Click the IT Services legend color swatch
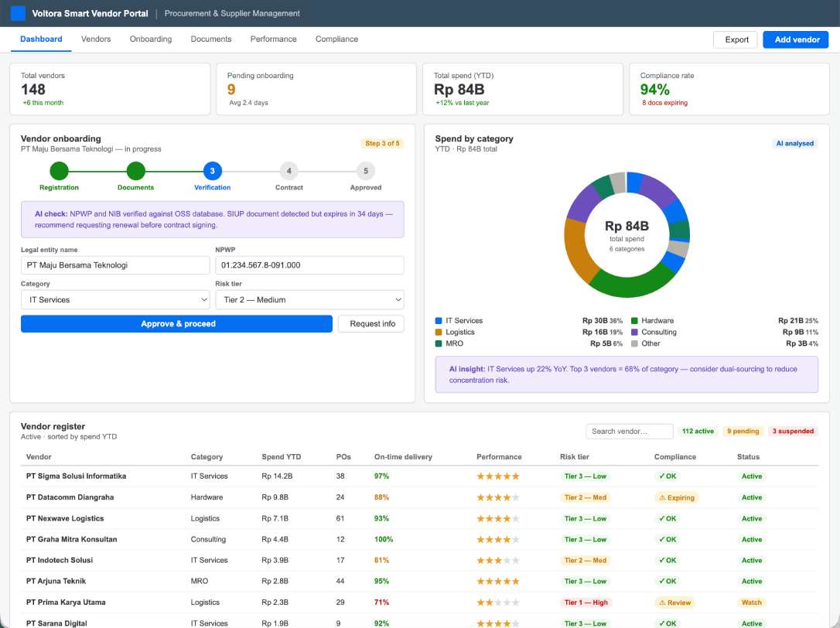Viewport: 840px width, 628px height. [439, 321]
